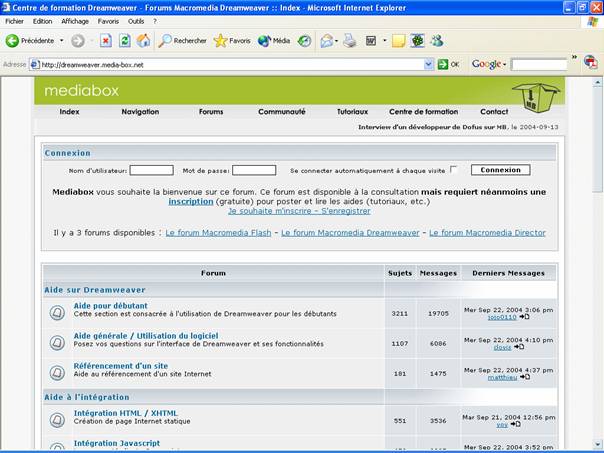The width and height of the screenshot is (604, 453).
Task: Click the grey forward arrow button
Action: [78, 41]
